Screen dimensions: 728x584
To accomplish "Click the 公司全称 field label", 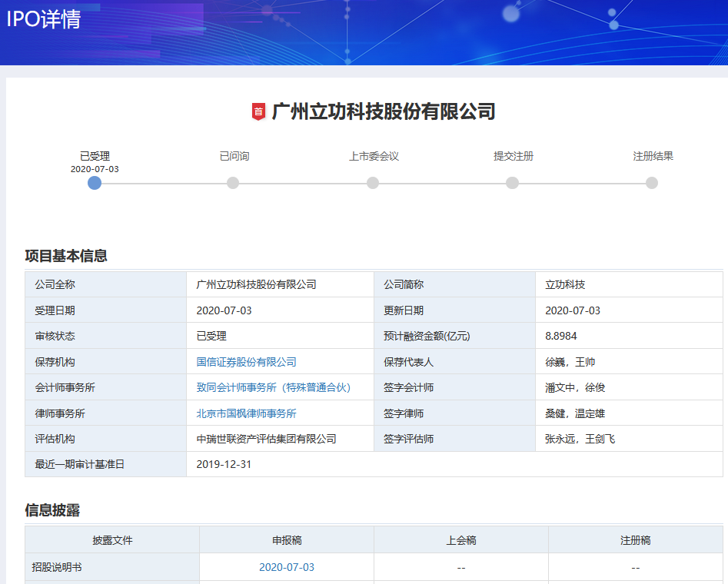I will pos(55,284).
